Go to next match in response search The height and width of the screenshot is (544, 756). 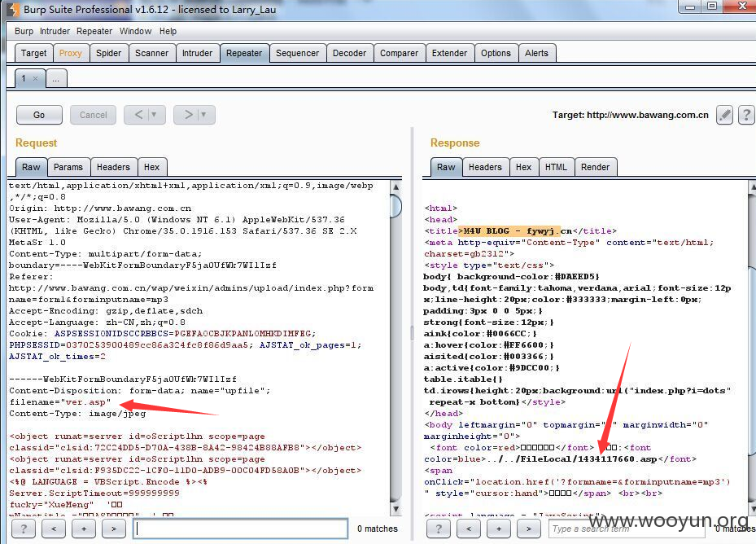point(529,529)
